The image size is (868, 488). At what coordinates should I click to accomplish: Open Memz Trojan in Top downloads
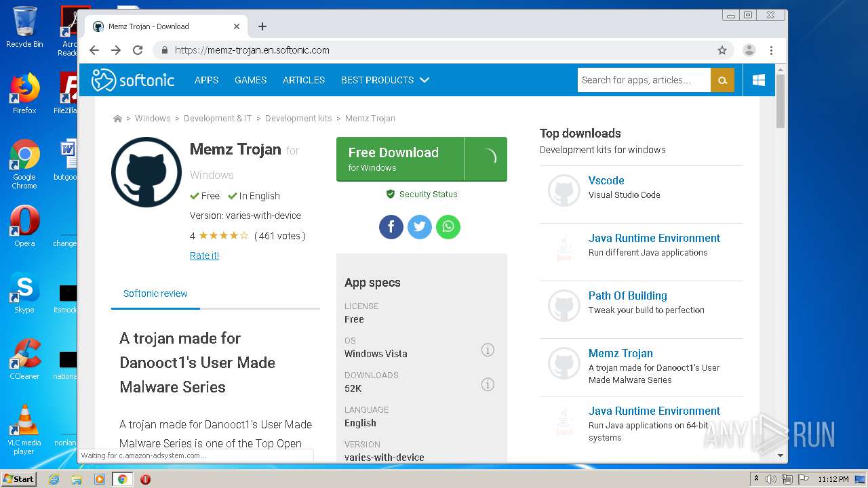(x=620, y=353)
